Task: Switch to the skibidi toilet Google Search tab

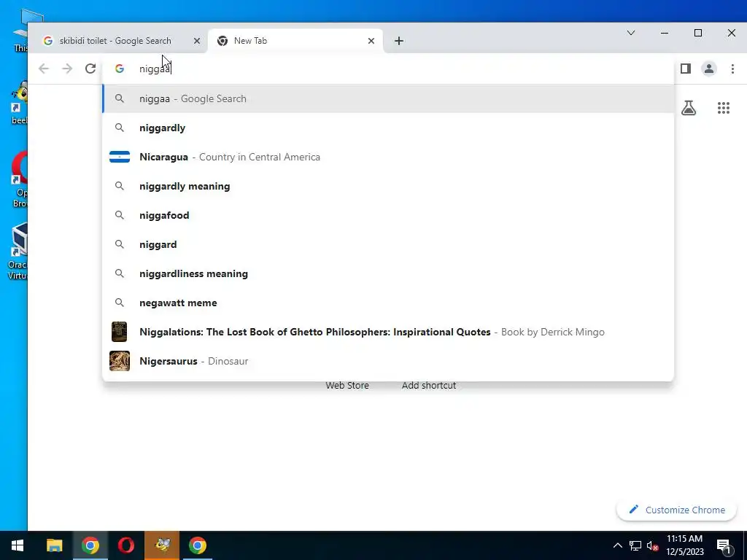Action: click(x=115, y=41)
